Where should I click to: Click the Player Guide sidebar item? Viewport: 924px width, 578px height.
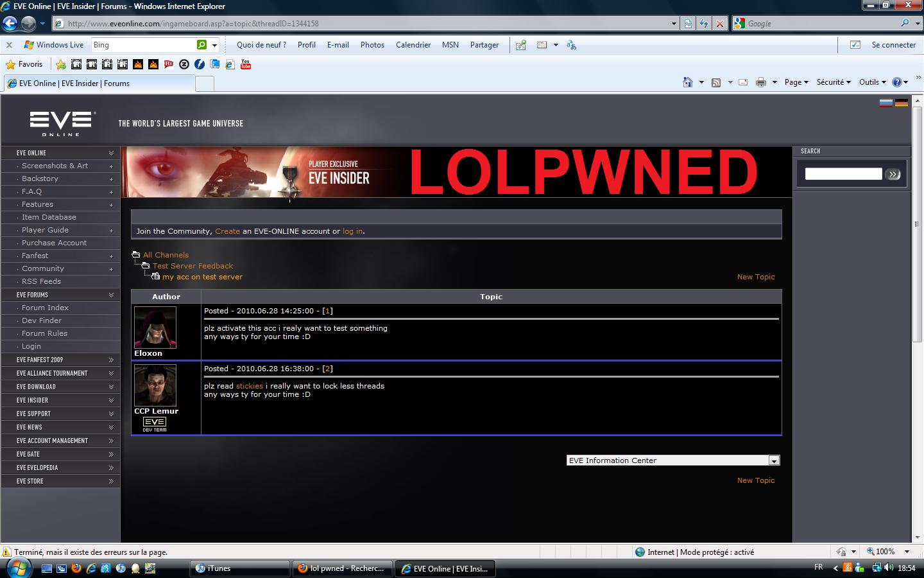[45, 230]
